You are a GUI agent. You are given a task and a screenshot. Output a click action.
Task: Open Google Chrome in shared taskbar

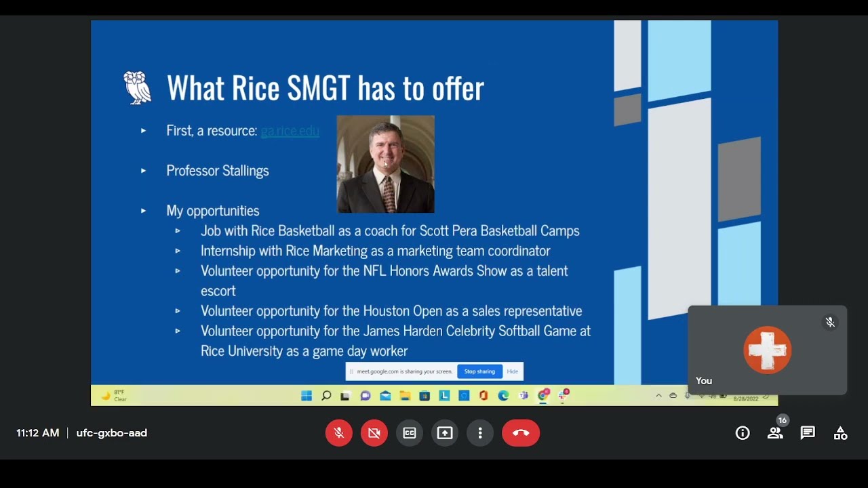(x=543, y=395)
